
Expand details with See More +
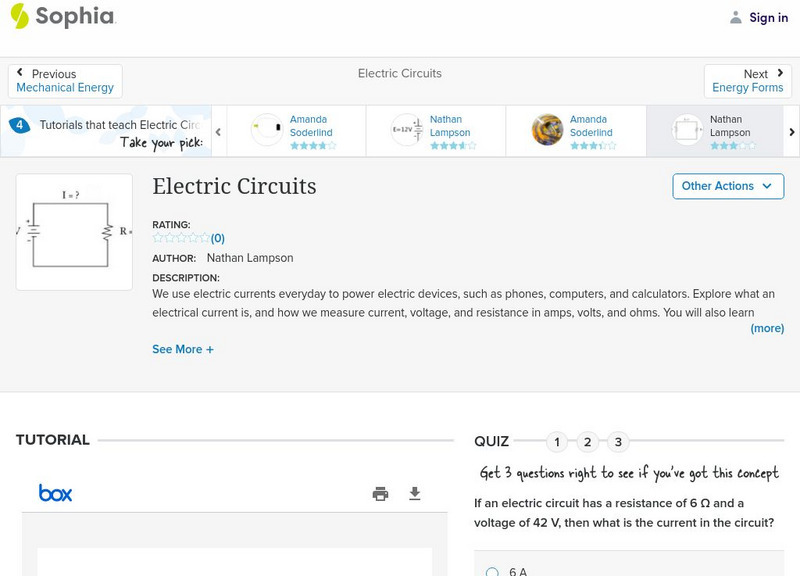point(183,349)
